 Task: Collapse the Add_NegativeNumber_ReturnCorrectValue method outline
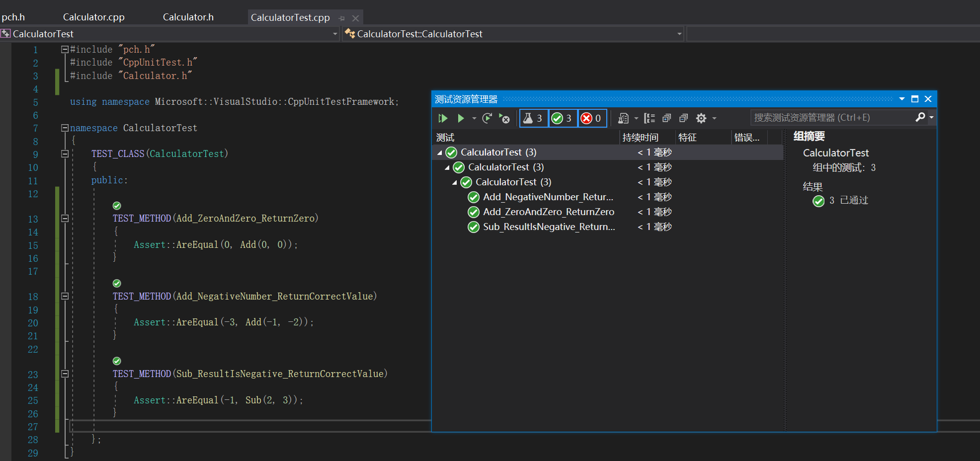(x=65, y=296)
